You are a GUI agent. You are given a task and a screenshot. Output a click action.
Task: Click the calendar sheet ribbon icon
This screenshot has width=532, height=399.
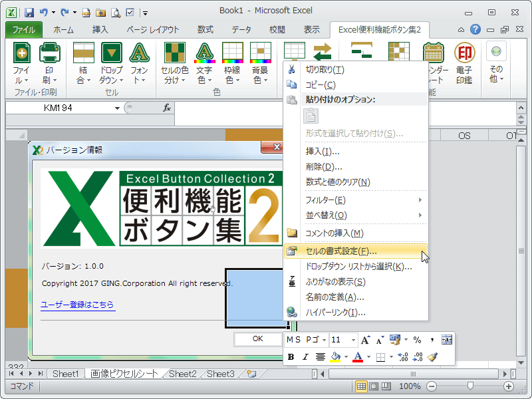434,52
